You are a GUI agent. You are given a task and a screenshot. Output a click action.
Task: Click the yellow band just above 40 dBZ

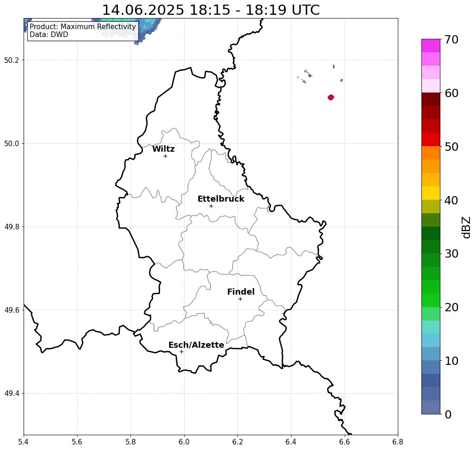(431, 193)
